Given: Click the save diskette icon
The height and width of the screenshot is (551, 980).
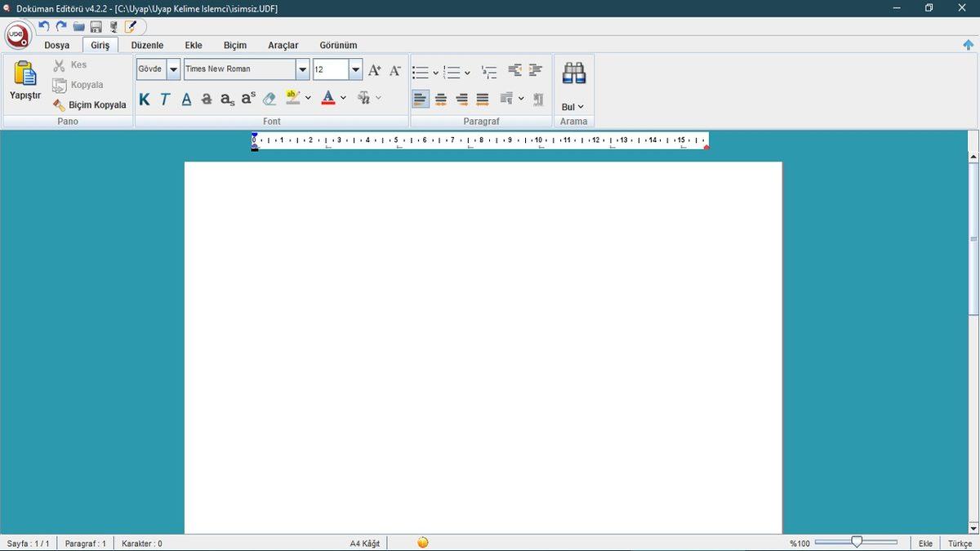Looking at the screenshot, I should click(x=96, y=27).
